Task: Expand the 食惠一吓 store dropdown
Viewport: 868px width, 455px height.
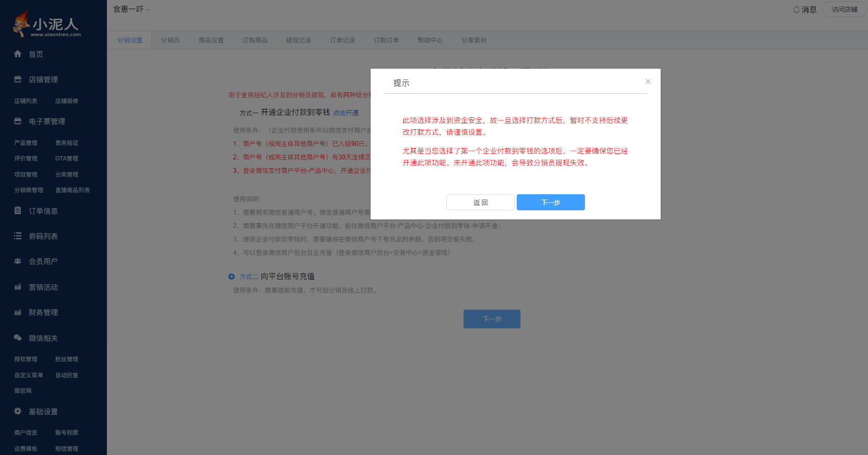Action: click(x=132, y=9)
